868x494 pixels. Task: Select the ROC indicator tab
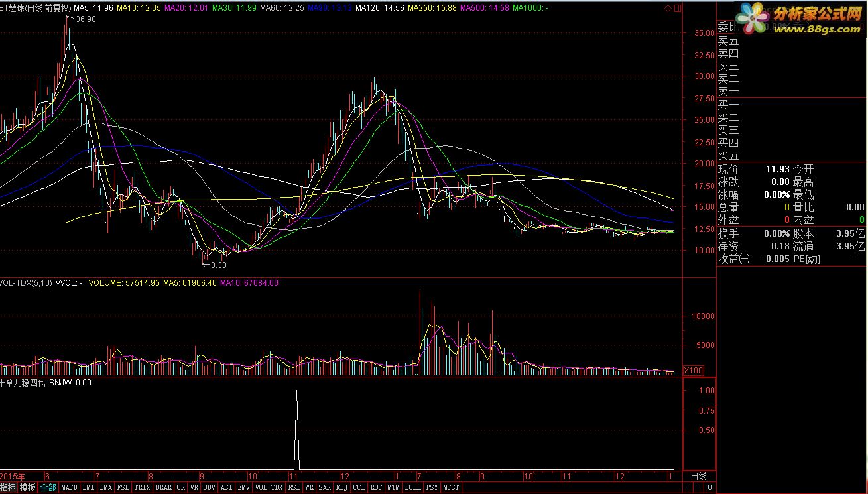pyautogui.click(x=376, y=487)
